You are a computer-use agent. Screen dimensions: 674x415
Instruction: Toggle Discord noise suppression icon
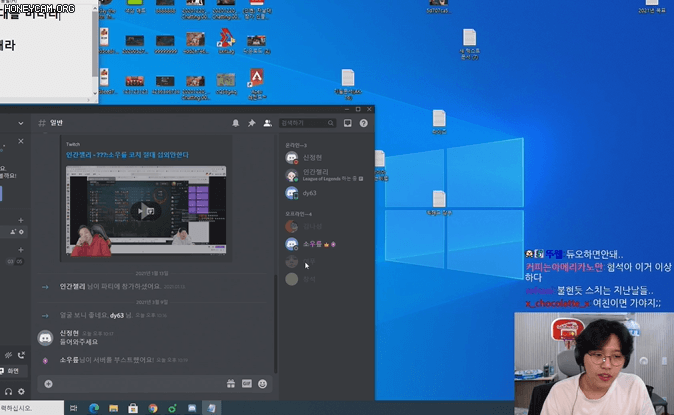point(8,355)
